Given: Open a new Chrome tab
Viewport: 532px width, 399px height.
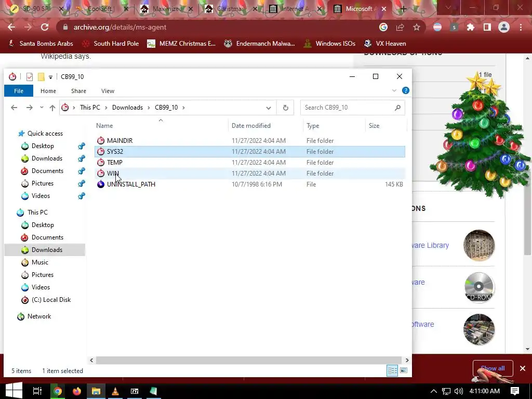Looking at the screenshot, I should coord(403,9).
